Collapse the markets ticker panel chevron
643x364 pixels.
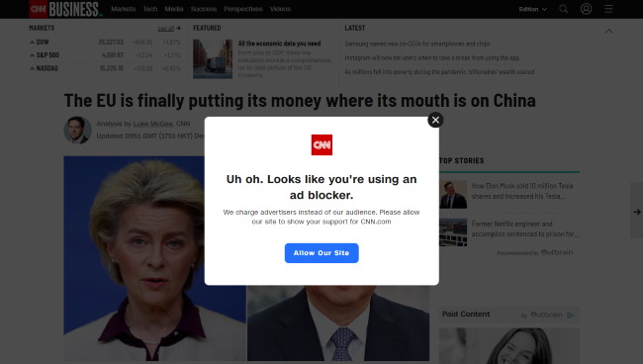[609, 31]
